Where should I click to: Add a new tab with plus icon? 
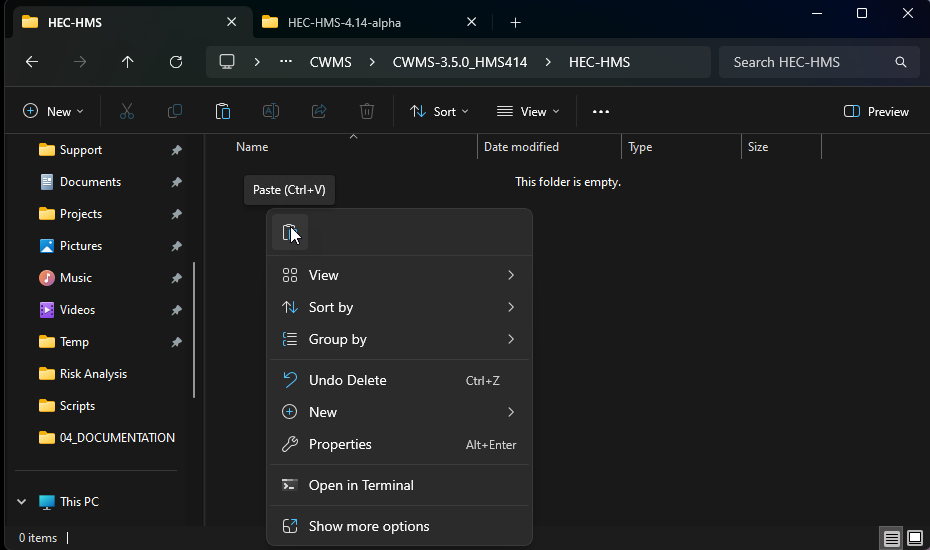515,22
